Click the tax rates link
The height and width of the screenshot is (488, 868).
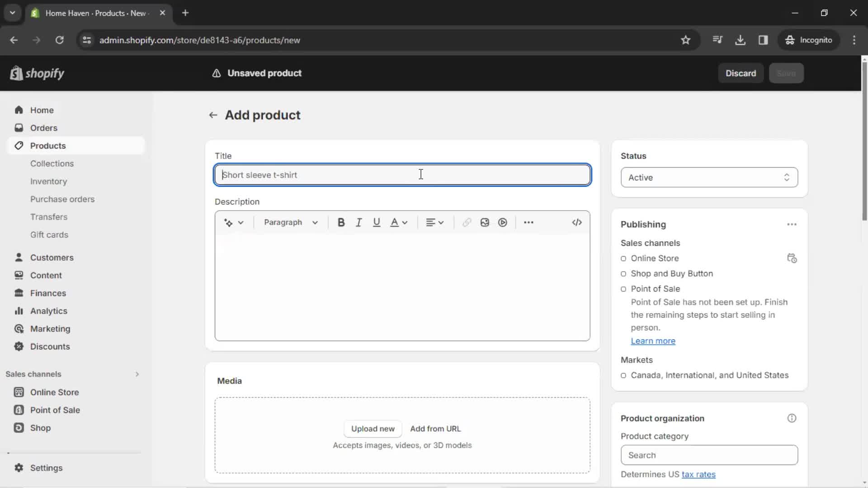698,474
